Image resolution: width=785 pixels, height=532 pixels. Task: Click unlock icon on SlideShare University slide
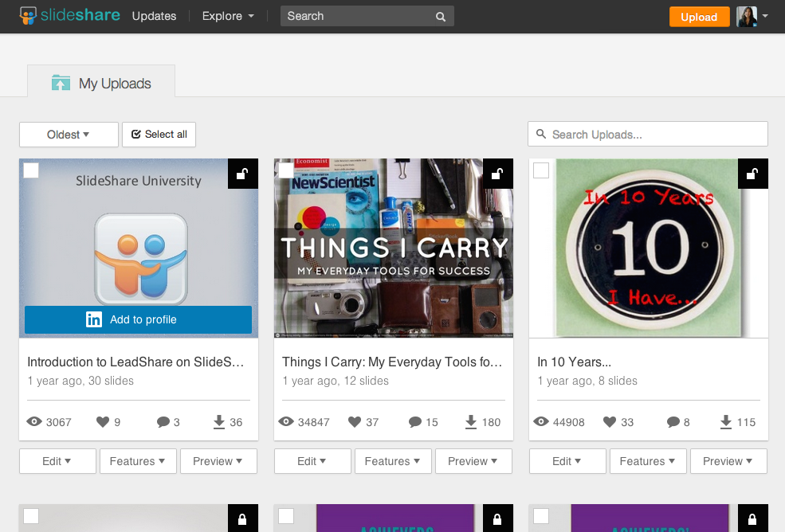(x=243, y=174)
